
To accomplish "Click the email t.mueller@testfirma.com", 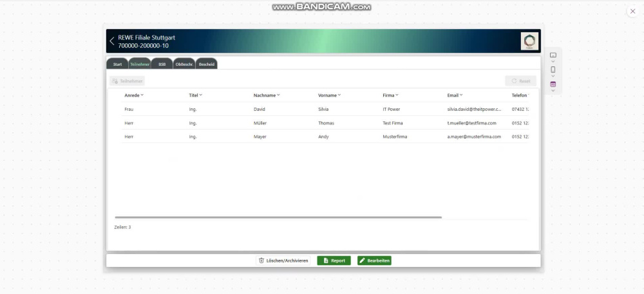I will click(x=471, y=123).
